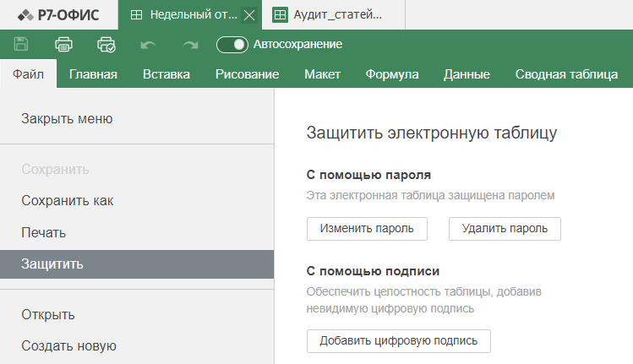Click the Quick print icon
The width and height of the screenshot is (633, 364).
[x=106, y=45]
